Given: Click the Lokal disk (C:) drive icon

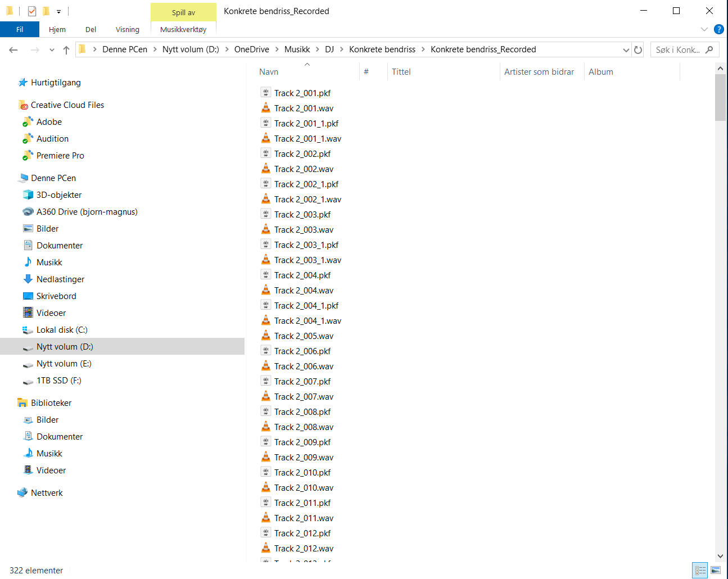Looking at the screenshot, I should coord(28,330).
